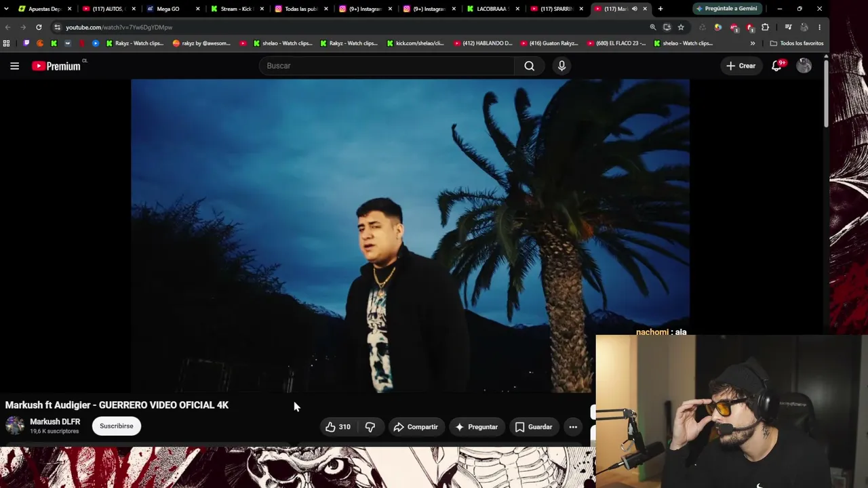Click the YouTube page vertical scrollbar

tap(826, 94)
